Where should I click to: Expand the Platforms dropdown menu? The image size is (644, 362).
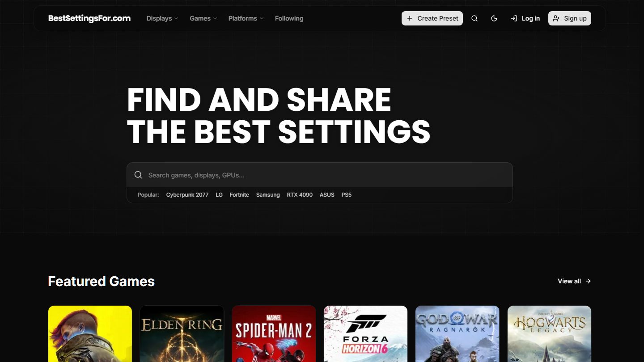click(246, 18)
